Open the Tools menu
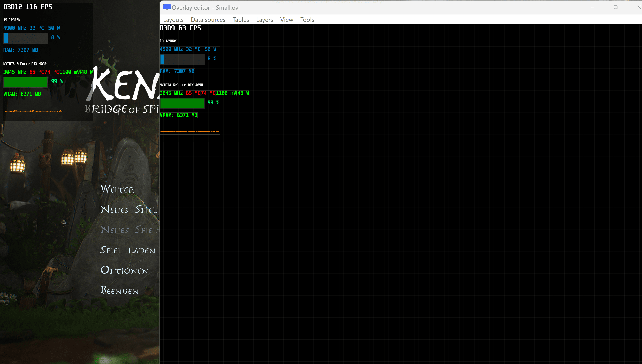This screenshot has height=364, width=642. pyautogui.click(x=307, y=19)
